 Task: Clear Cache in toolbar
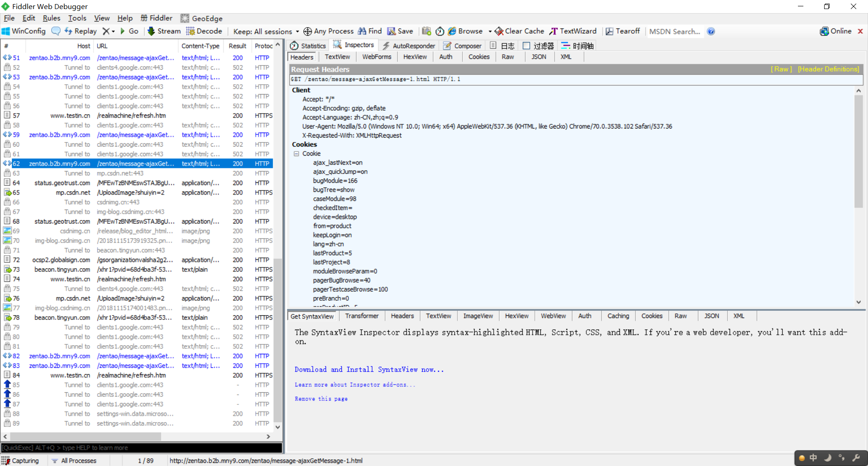click(x=519, y=31)
